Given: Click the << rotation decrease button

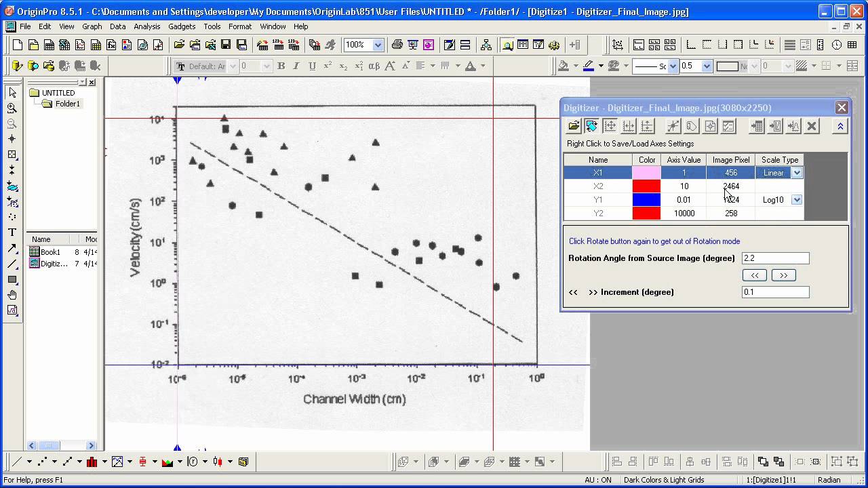Looking at the screenshot, I should [x=755, y=275].
